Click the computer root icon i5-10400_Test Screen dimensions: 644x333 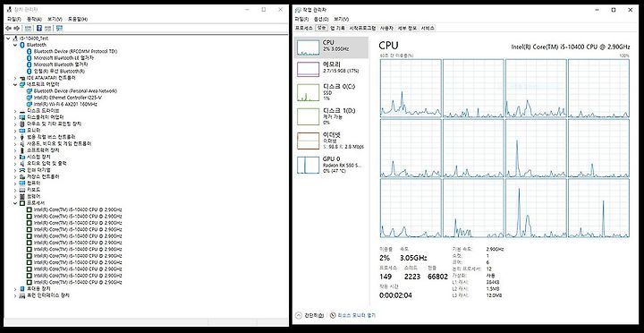click(15, 38)
